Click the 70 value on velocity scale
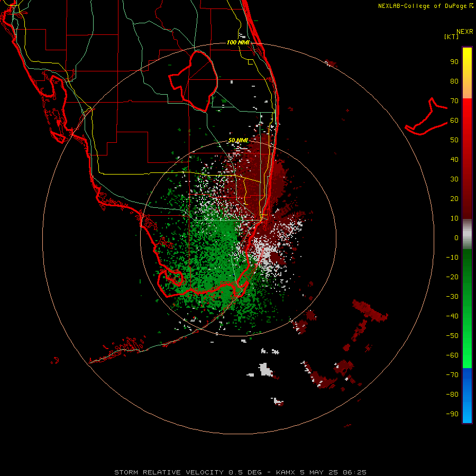This screenshot has width=476, height=476. click(454, 101)
